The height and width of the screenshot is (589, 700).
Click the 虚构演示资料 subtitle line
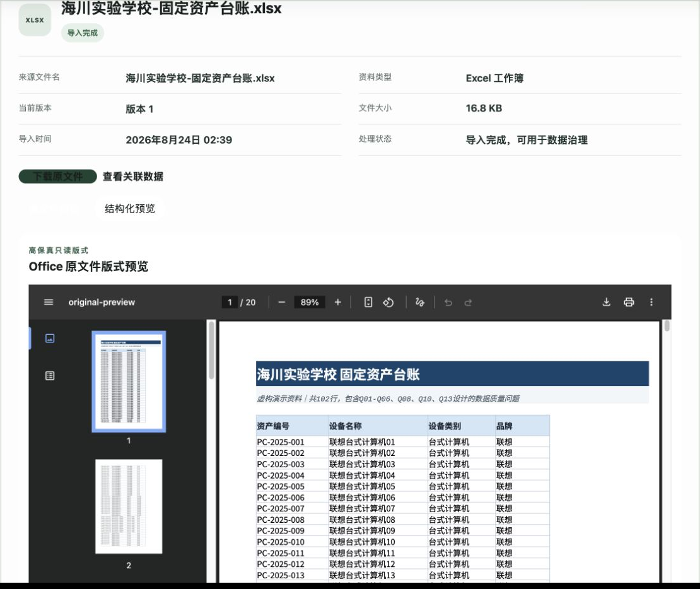388,399
